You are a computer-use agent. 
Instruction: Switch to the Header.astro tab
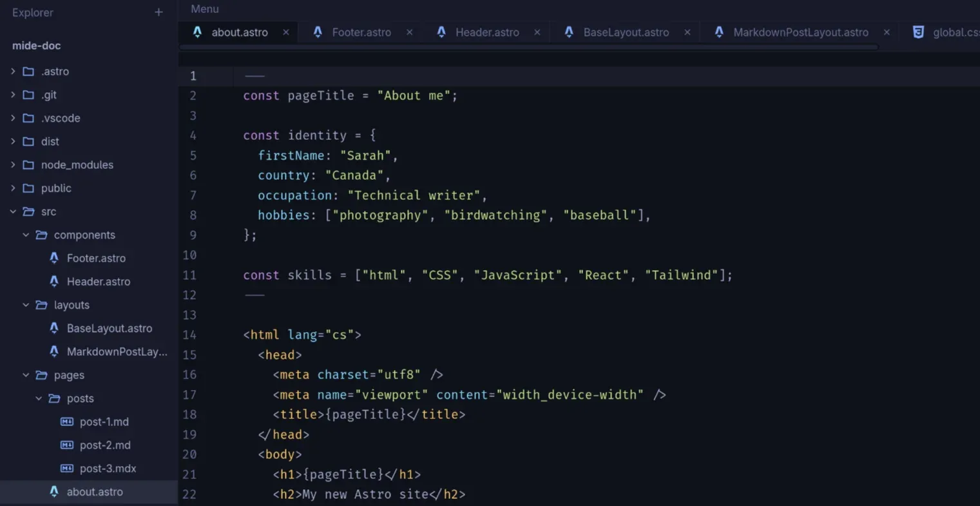[487, 32]
